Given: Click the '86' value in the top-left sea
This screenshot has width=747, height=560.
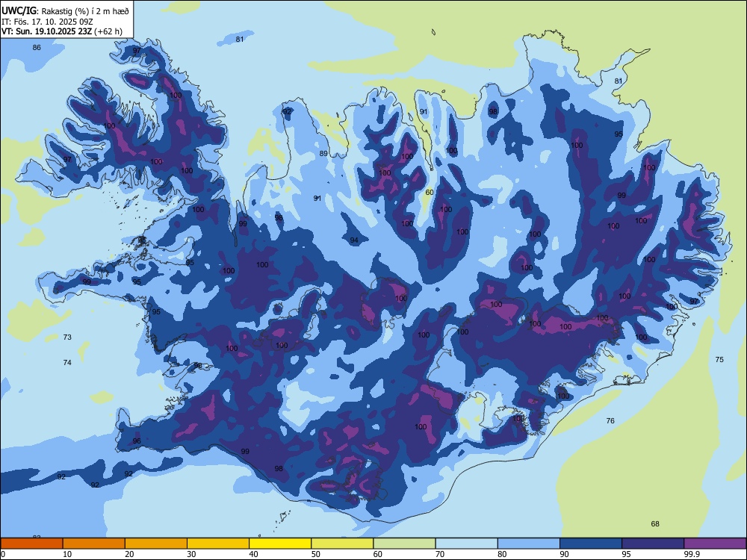Looking at the screenshot, I should point(37,48).
